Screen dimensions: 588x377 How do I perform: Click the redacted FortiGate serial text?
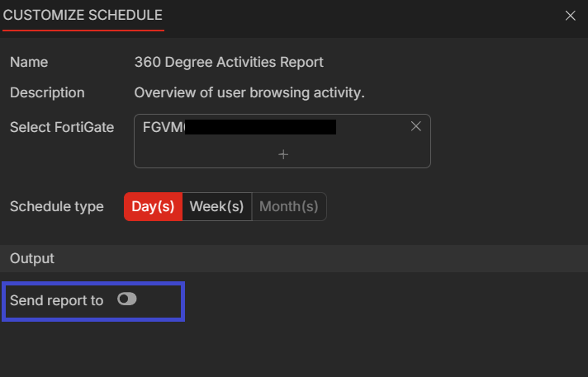click(x=260, y=127)
